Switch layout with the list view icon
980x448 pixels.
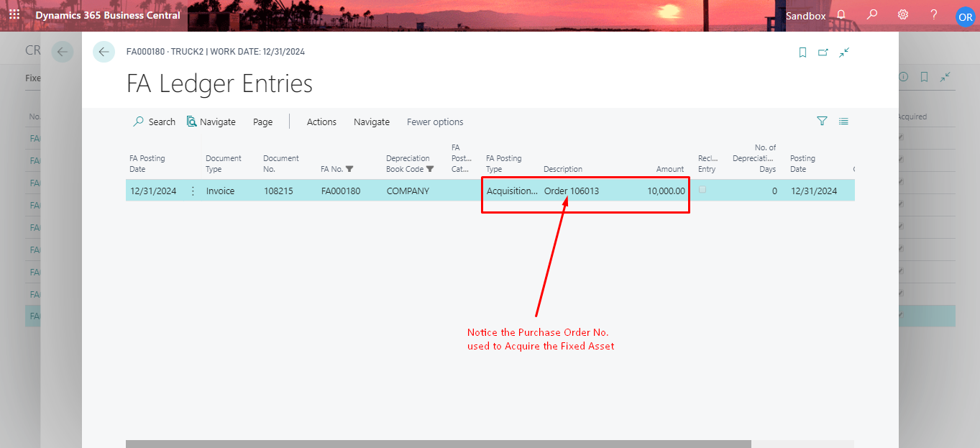click(843, 122)
